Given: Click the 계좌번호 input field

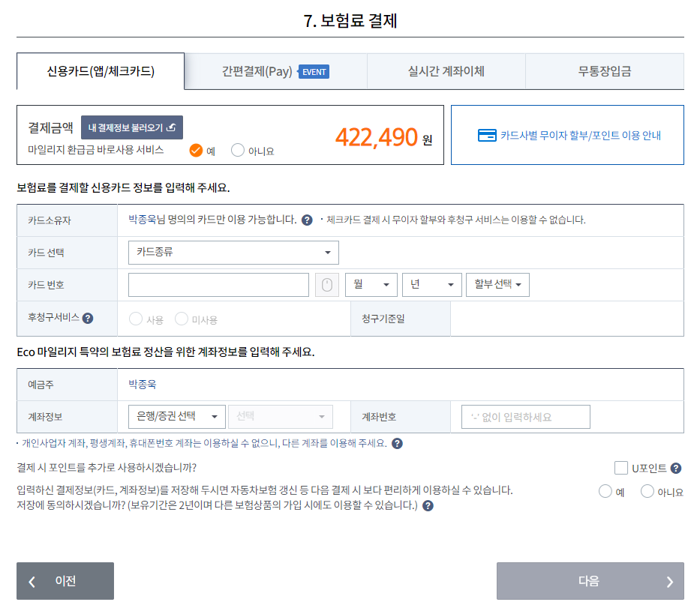Looking at the screenshot, I should [x=525, y=417].
